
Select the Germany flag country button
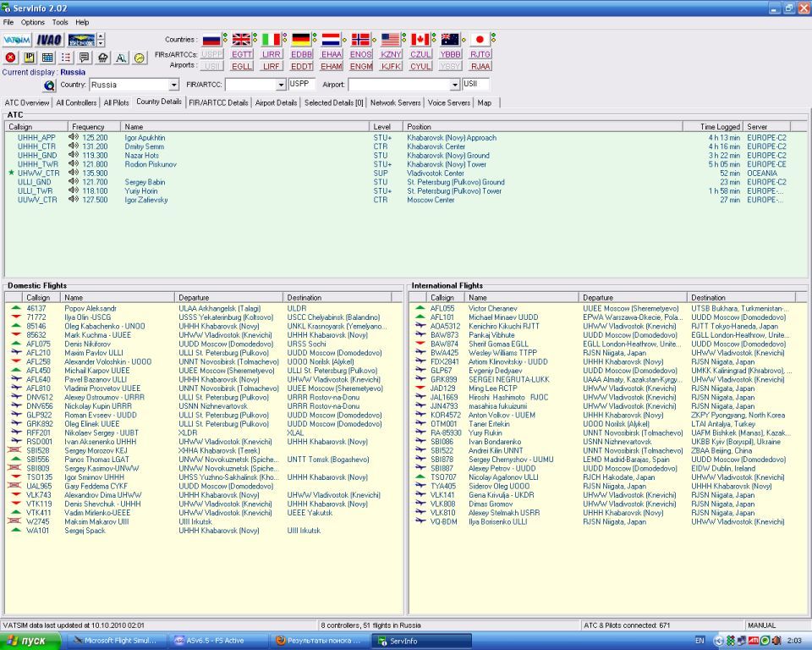[x=301, y=39]
